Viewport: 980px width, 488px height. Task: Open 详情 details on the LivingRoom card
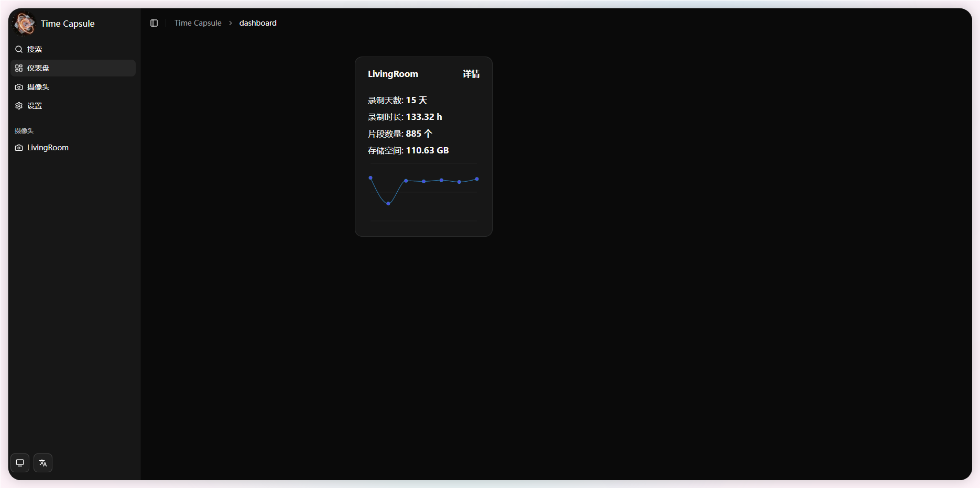471,74
